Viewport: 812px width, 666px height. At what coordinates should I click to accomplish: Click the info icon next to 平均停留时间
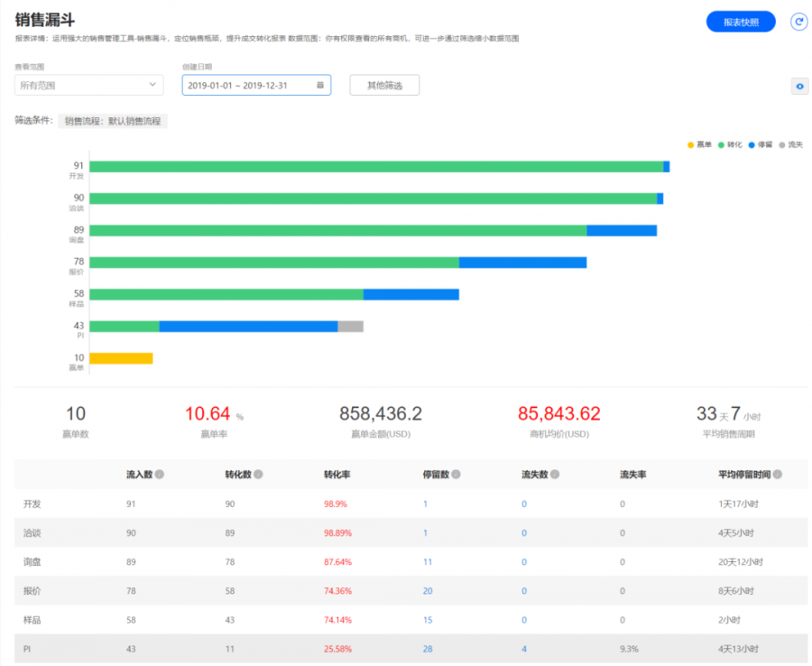tap(778, 475)
